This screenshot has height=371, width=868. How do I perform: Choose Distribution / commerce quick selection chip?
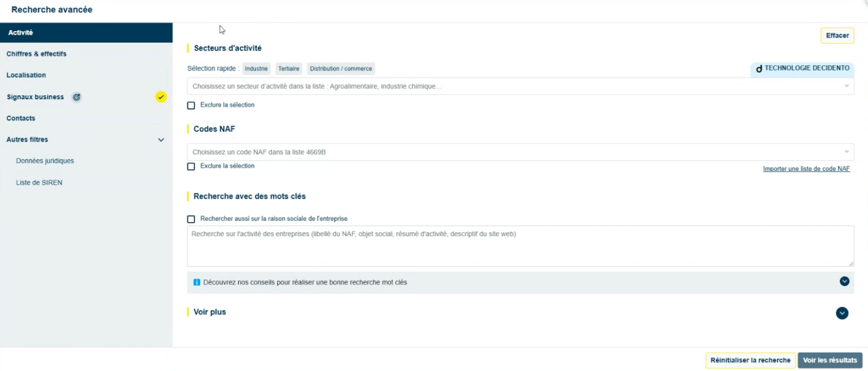pyautogui.click(x=341, y=69)
